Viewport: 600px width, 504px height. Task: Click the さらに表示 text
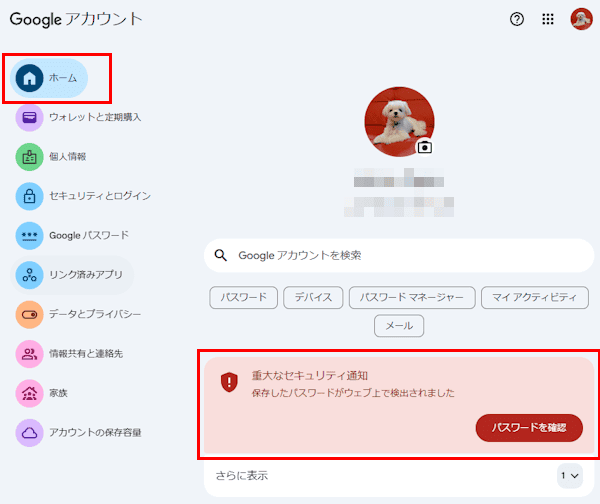[x=241, y=476]
